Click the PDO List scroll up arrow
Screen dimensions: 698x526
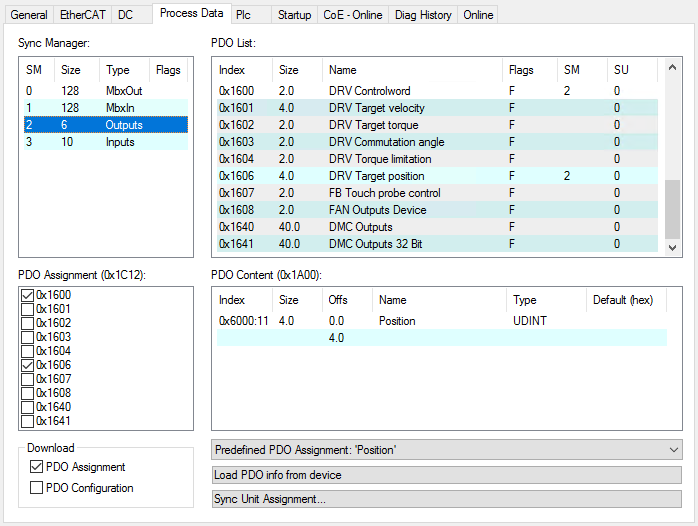click(673, 68)
